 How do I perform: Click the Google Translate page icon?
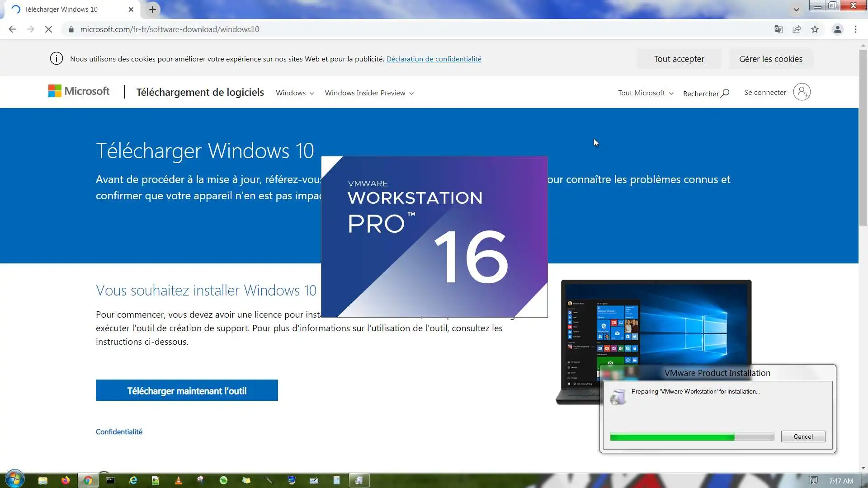coord(778,29)
